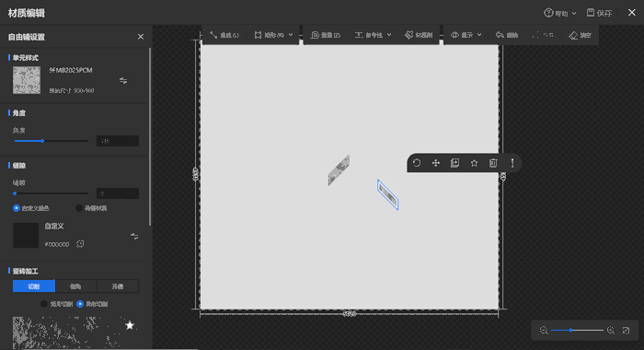644x350 pixels.
Task: Switch to the 切割 cutting tab
Action: [x=34, y=286]
